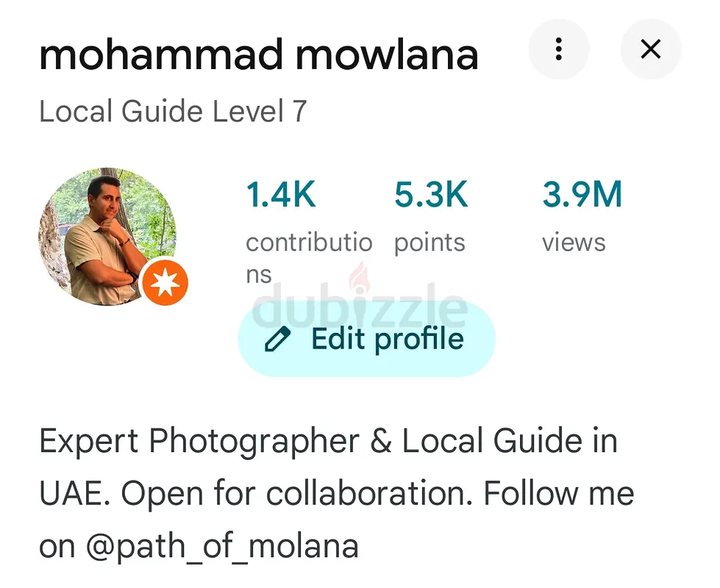Click the Local Guide Level 7 subtitle

click(173, 112)
